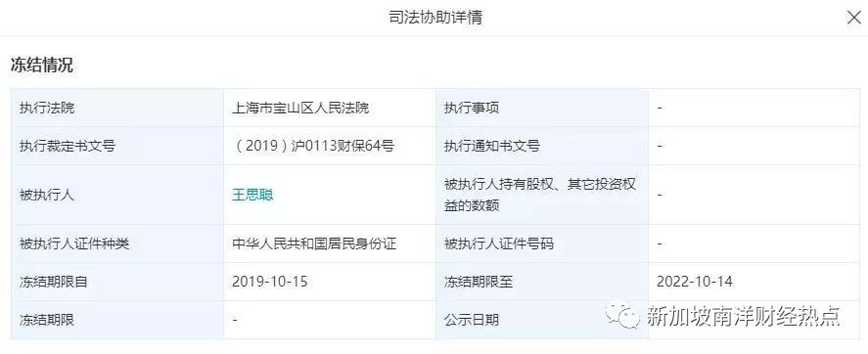Click the 冻结期限至 label cell
This screenshot has height=354, width=868.
point(542,282)
